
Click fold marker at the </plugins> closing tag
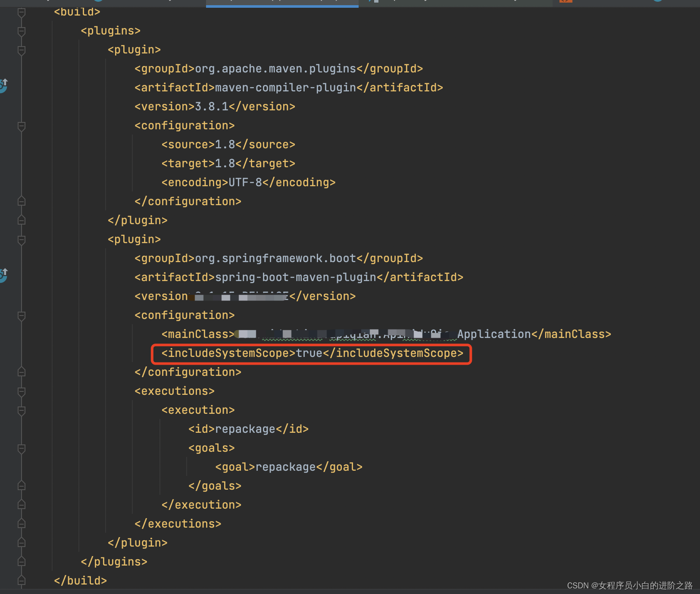tap(22, 562)
